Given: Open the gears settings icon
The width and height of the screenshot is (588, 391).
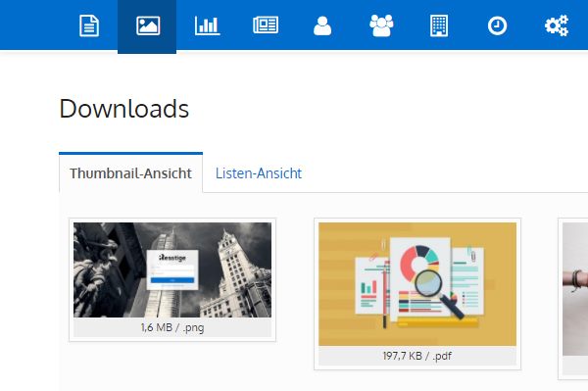Looking at the screenshot, I should (557, 25).
